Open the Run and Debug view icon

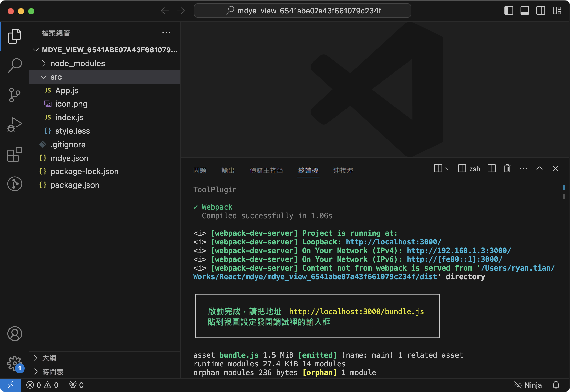[x=15, y=125]
